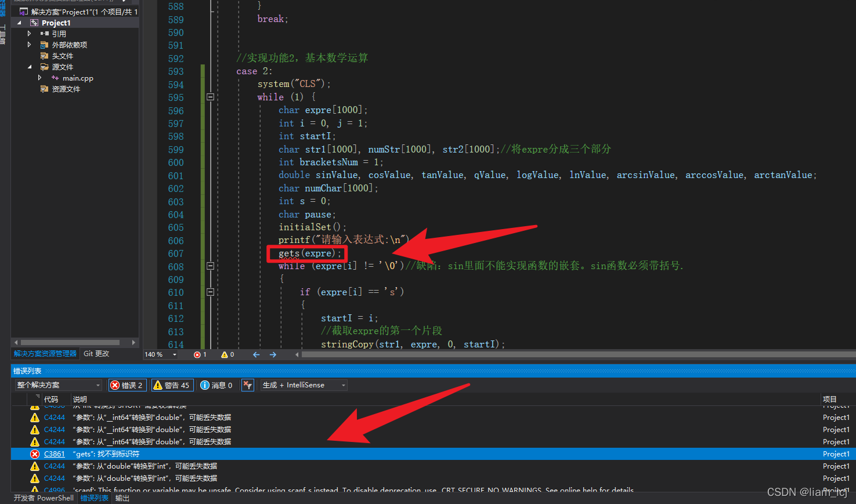
Task: Switch to 输出 tab
Action: [122, 498]
